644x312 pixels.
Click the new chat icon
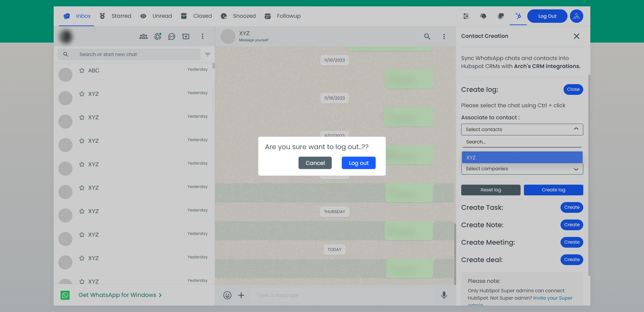(x=186, y=37)
